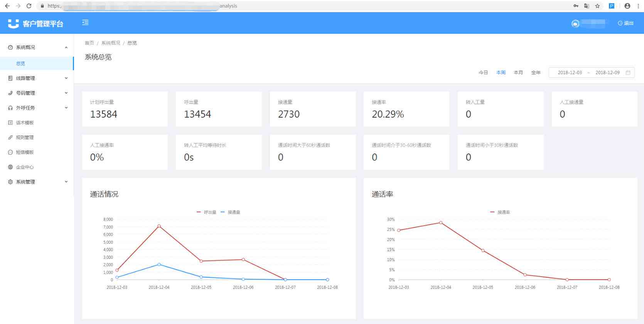
Task: Reload the page with the refresh icon
Action: [x=29, y=6]
